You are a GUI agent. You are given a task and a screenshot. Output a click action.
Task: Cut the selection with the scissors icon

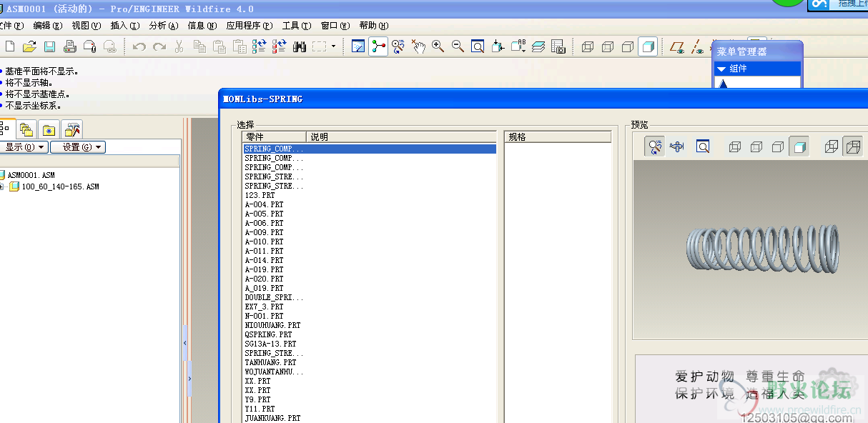179,46
